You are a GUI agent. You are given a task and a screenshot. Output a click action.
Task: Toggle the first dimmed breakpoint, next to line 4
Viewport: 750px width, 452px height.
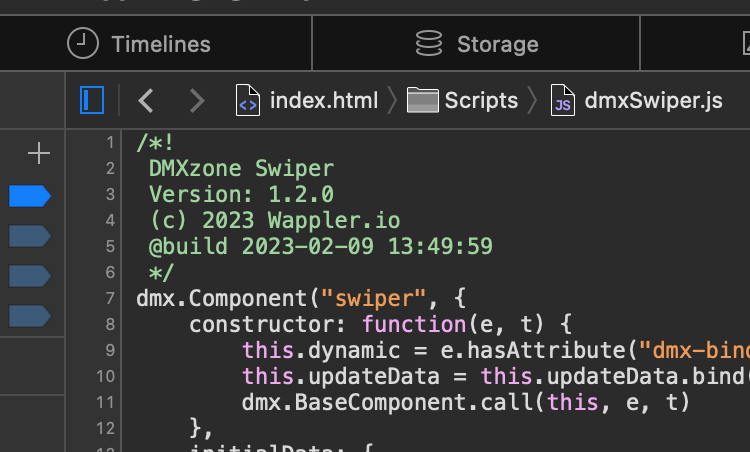pyautogui.click(x=30, y=236)
